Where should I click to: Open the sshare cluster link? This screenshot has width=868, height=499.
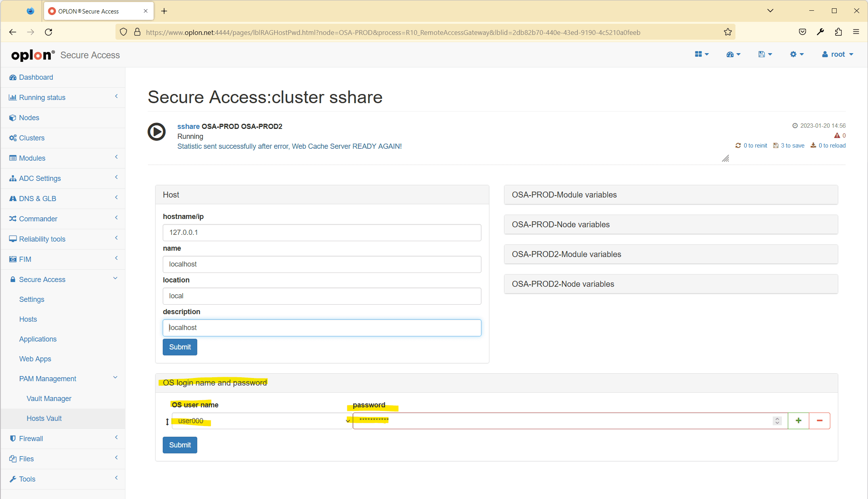(x=188, y=127)
